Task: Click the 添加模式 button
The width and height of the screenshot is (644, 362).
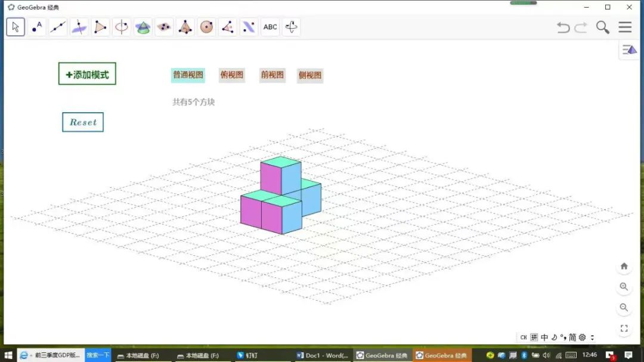Action: tap(87, 75)
